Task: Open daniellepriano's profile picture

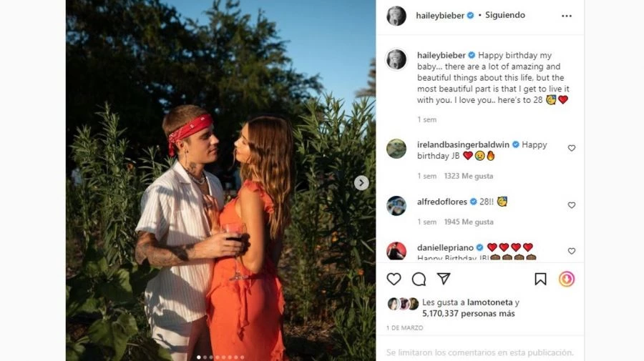Action: (396, 250)
